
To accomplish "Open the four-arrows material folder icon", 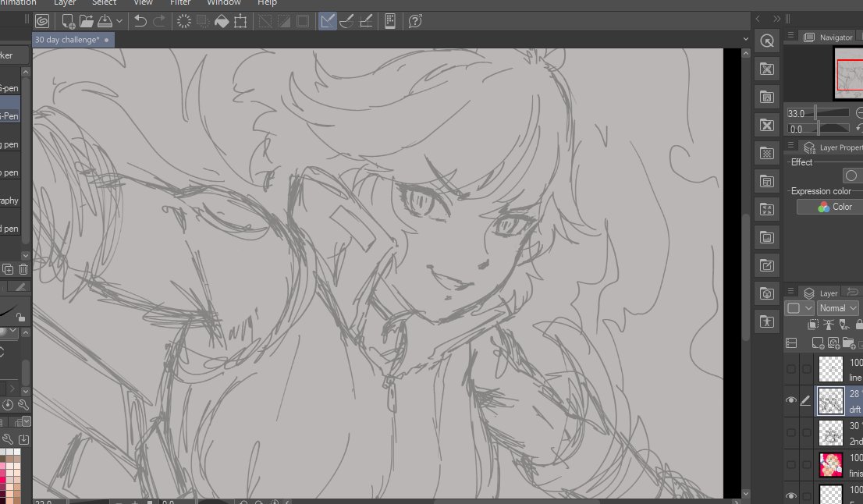I will pyautogui.click(x=767, y=210).
